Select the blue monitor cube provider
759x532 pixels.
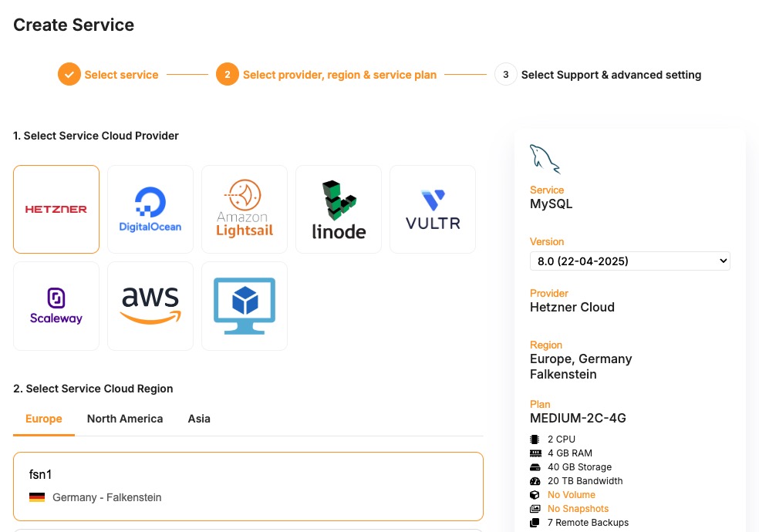pos(245,306)
